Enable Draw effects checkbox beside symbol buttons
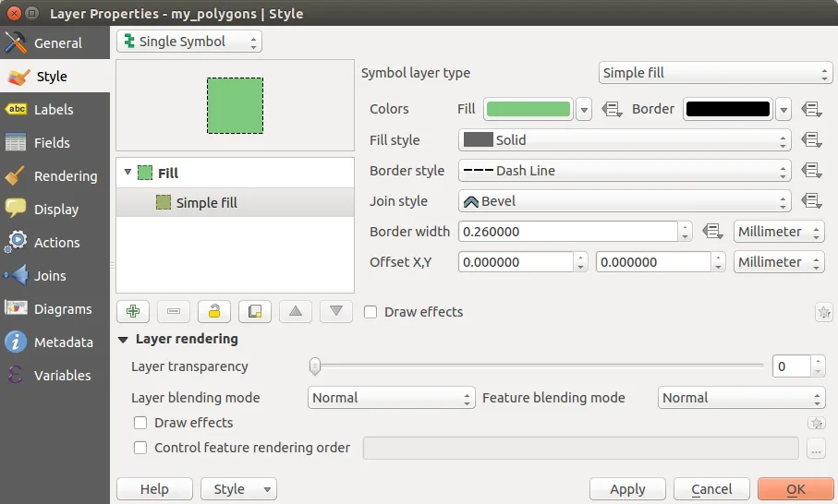 (x=370, y=312)
